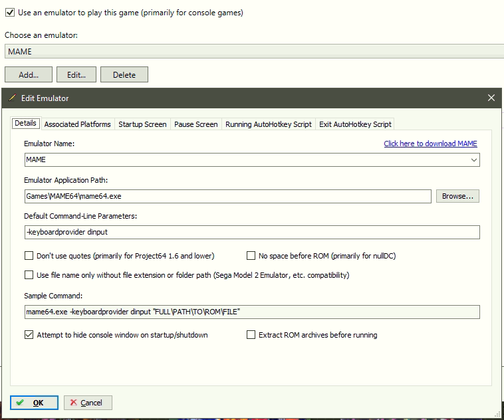Go to the Pause Screen tab
The height and width of the screenshot is (420, 504).
(x=195, y=124)
